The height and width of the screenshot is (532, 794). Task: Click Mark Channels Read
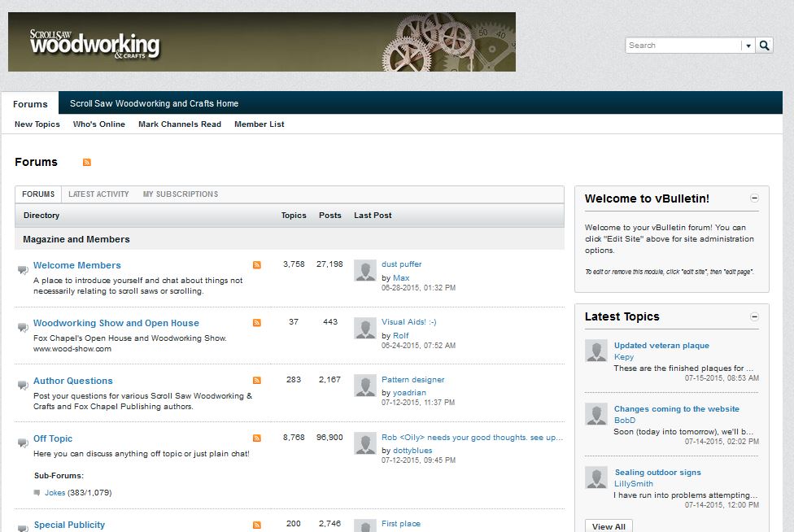pyautogui.click(x=180, y=124)
